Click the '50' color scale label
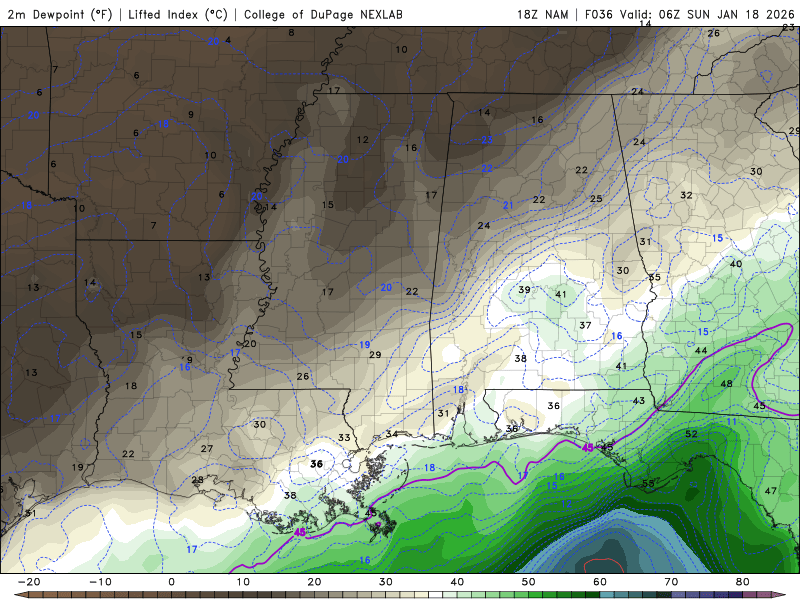Viewport: 800px width, 600px height. 529,582
